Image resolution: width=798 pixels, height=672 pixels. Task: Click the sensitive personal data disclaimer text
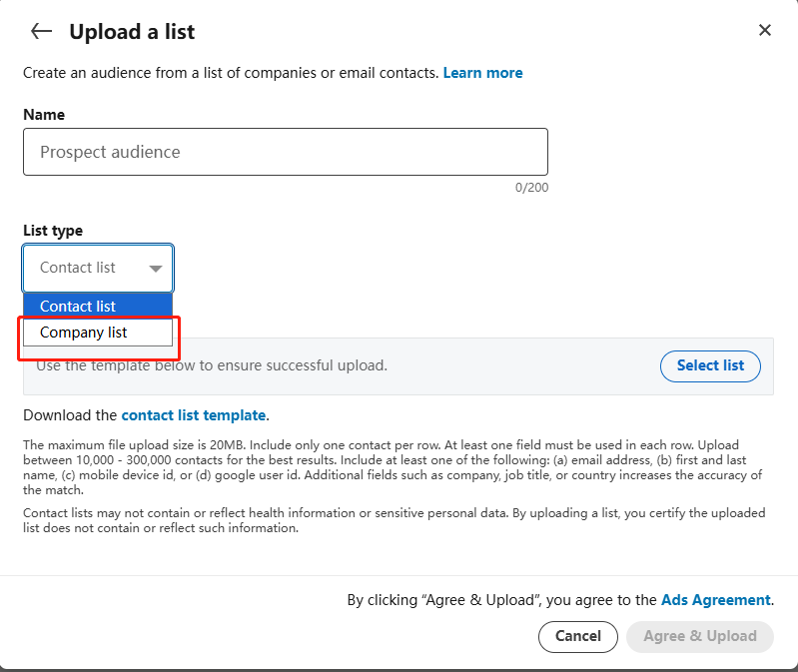[394, 520]
